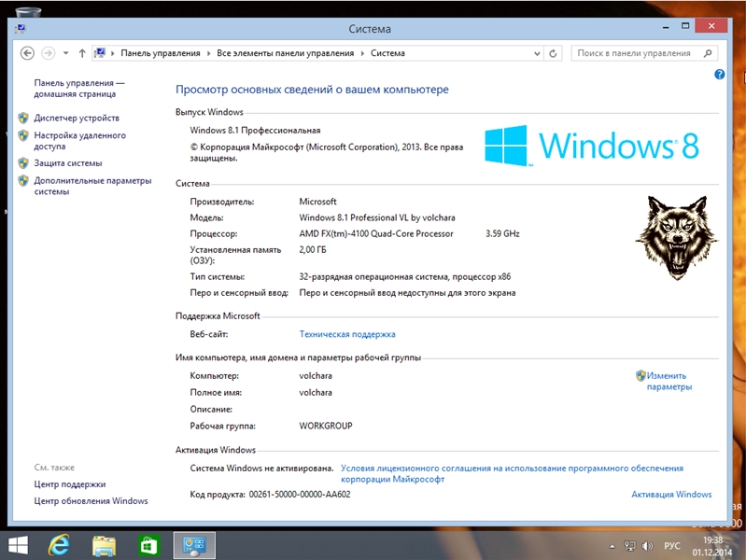Go up one level with Up arrow
This screenshot has width=746, height=560.
82,53
